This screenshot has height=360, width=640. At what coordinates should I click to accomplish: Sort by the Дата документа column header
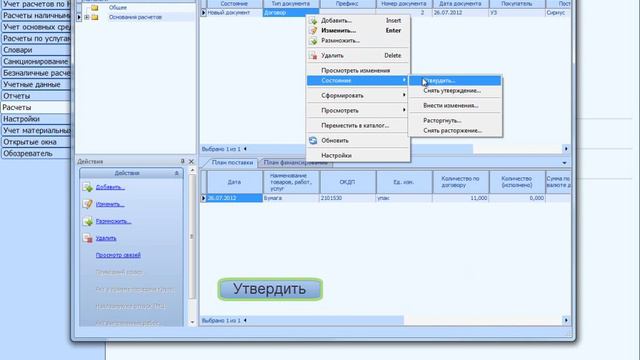[460, 4]
